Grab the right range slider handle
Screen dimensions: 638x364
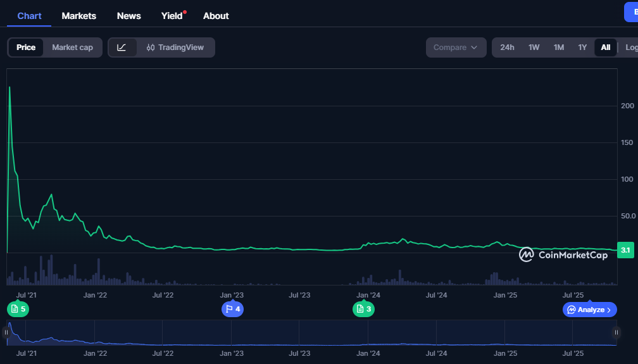[616, 332]
